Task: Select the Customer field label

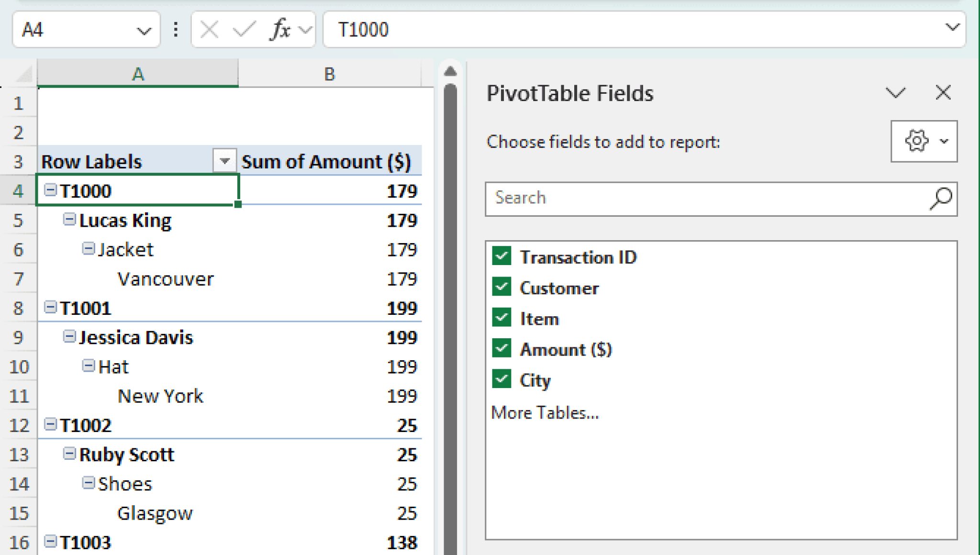Action: pos(559,288)
